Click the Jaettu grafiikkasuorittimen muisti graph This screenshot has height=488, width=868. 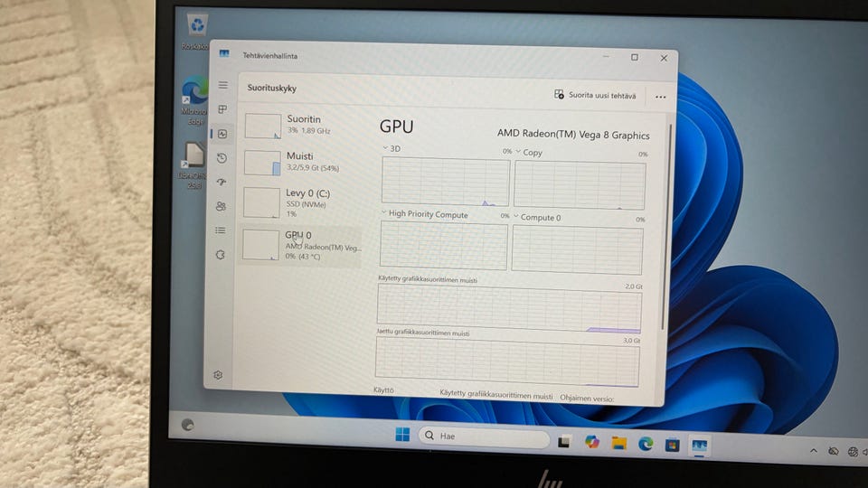coord(507,361)
